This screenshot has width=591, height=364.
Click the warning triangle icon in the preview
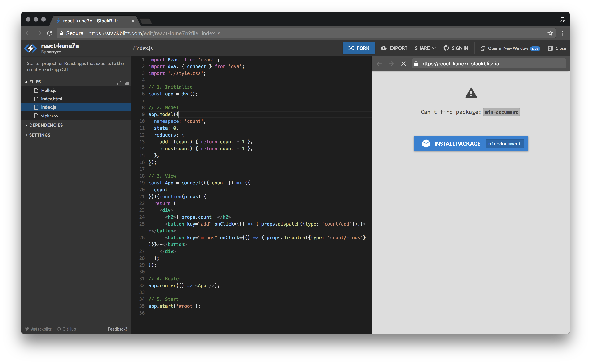[471, 93]
